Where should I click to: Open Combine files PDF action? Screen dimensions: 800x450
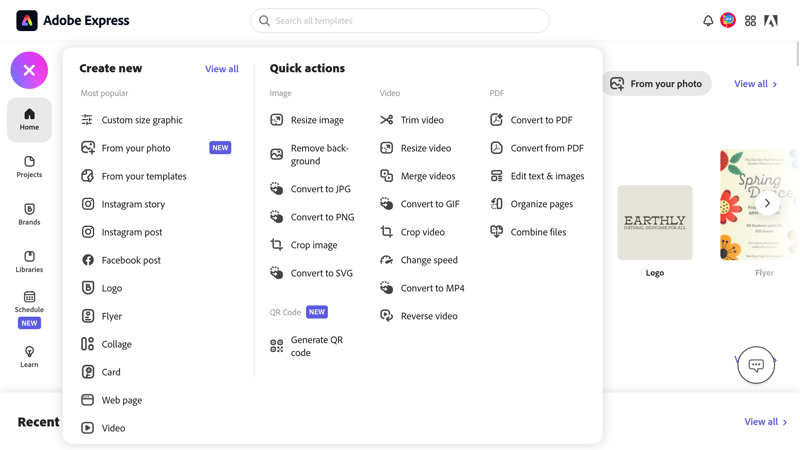coord(528,232)
